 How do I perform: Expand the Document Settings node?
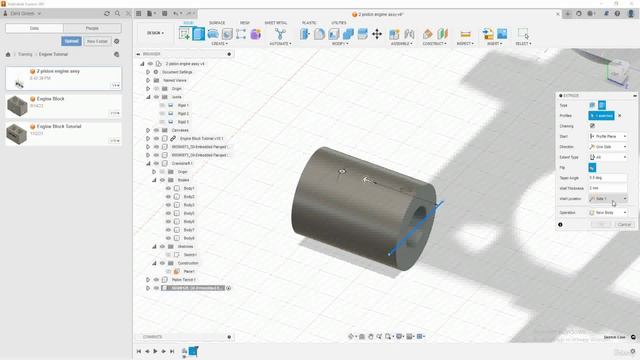148,72
